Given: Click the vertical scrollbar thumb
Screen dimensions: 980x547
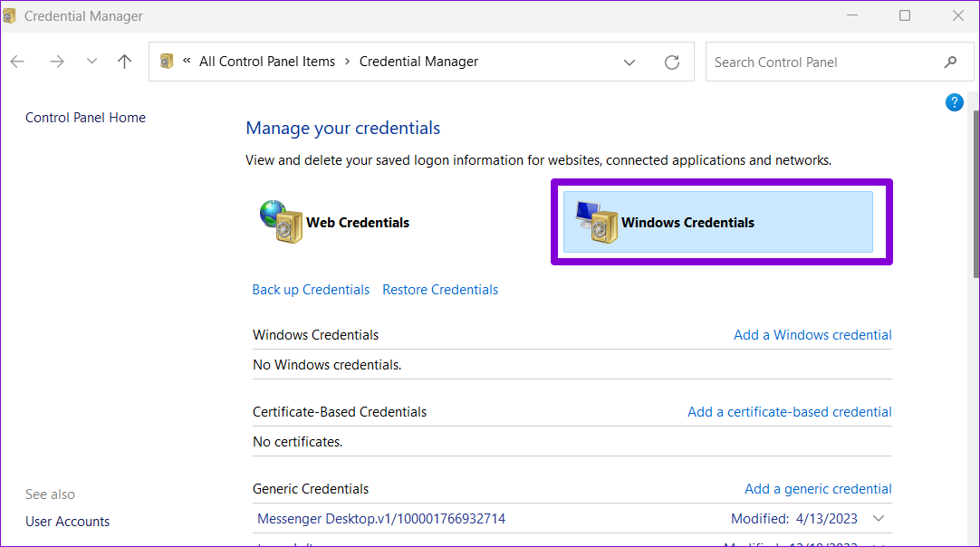Looking at the screenshot, I should tap(976, 194).
